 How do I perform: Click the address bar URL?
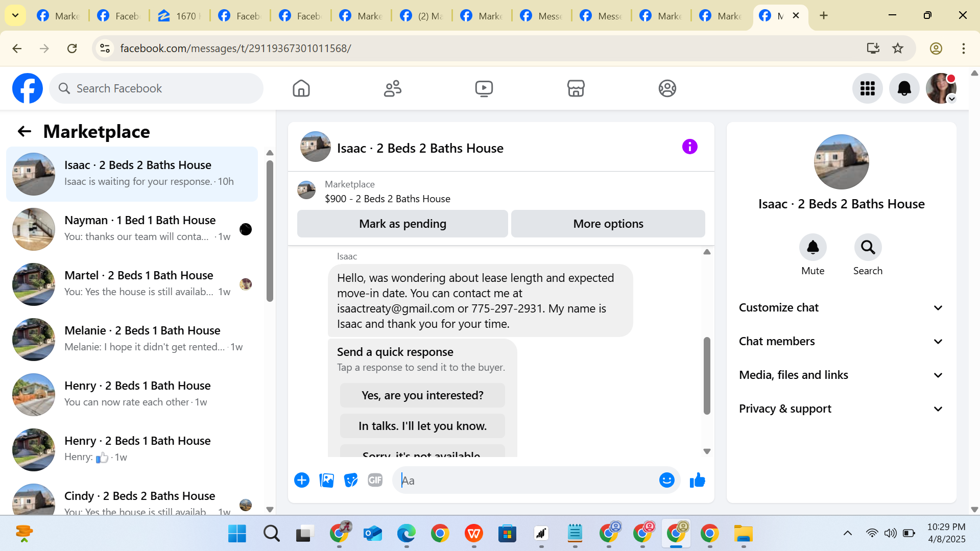coord(235,49)
